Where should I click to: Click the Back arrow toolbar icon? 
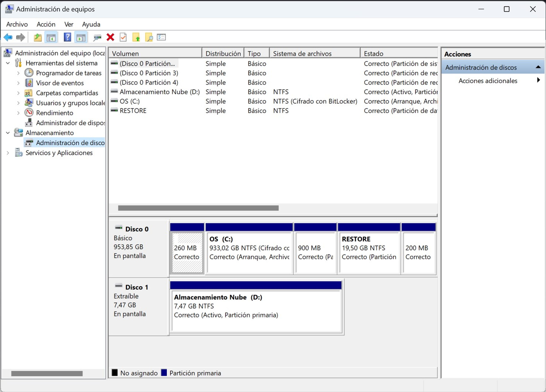[x=8, y=37]
